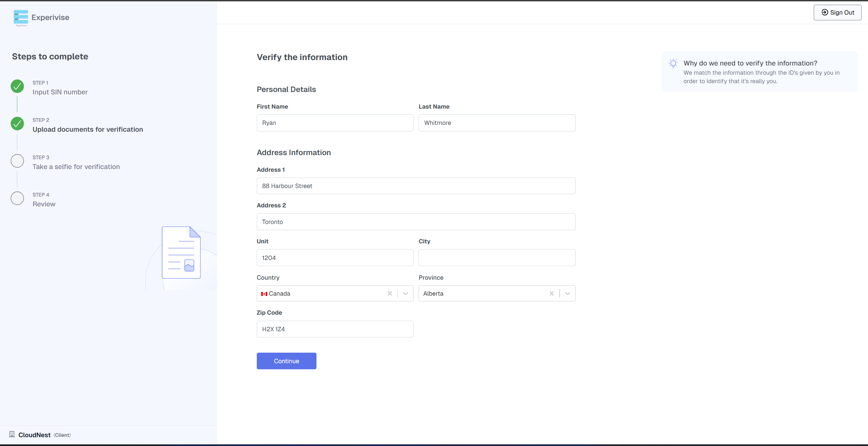
Task: Click the Experivise logo icon
Action: pyautogui.click(x=21, y=17)
